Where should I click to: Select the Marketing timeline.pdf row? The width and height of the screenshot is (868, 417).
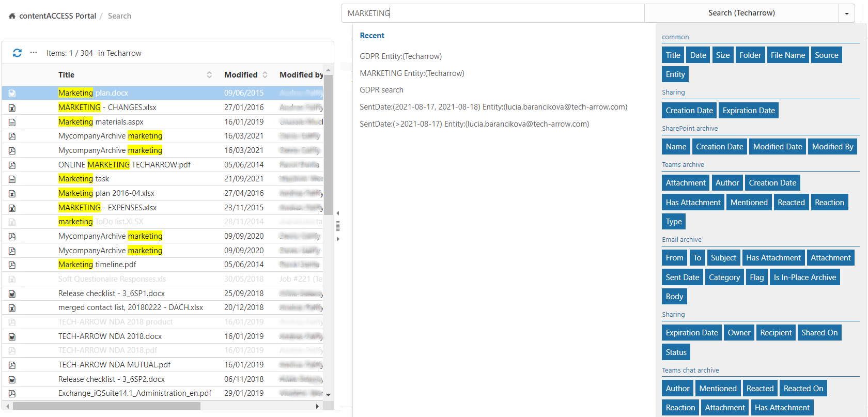(x=163, y=265)
